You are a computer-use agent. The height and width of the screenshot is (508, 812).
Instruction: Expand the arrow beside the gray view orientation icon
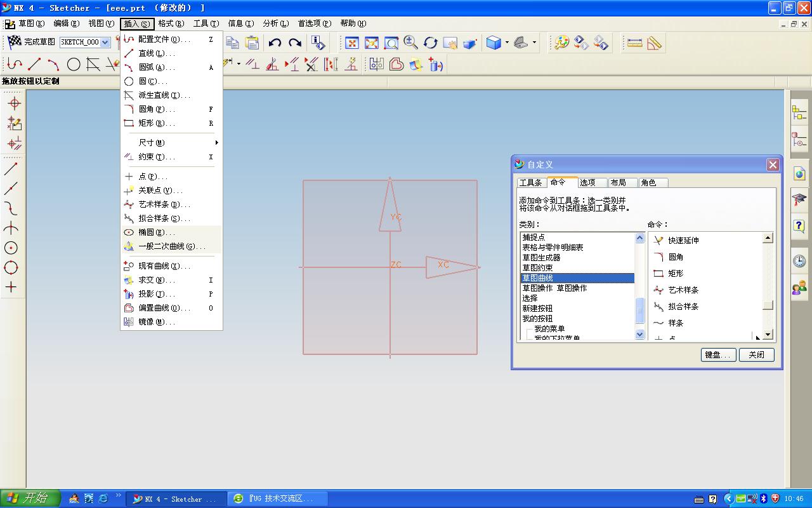534,43
